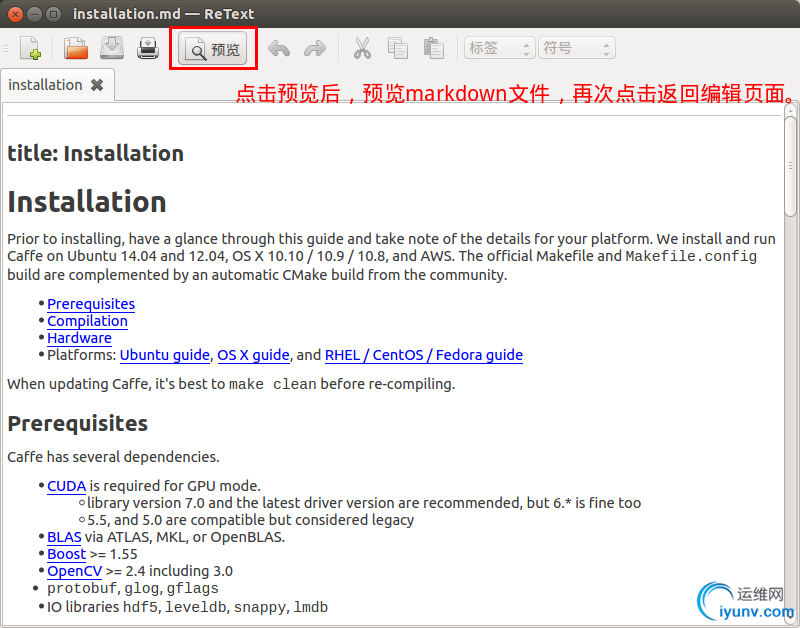The height and width of the screenshot is (628, 800).
Task: Create a new document with New icon
Action: pos(31,48)
